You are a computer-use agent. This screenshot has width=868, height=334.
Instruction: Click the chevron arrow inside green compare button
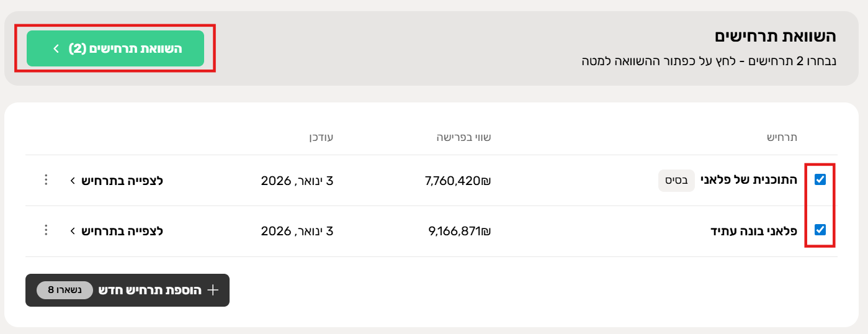coord(56,48)
